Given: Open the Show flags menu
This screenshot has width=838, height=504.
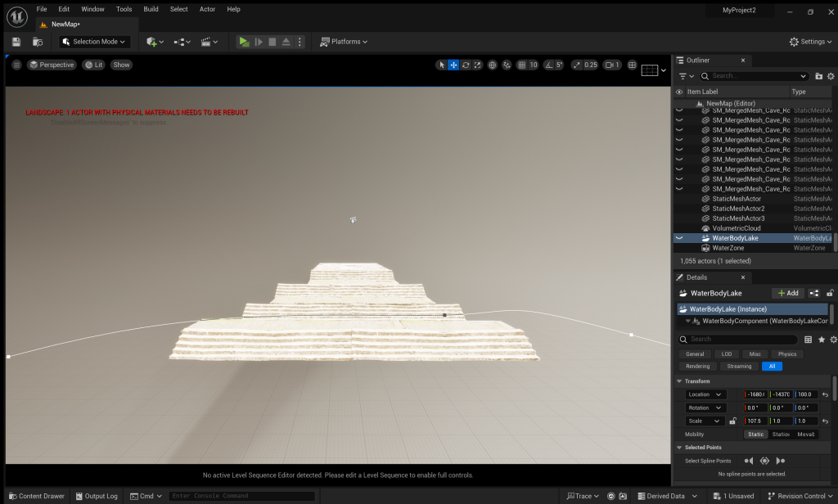Looking at the screenshot, I should (121, 65).
